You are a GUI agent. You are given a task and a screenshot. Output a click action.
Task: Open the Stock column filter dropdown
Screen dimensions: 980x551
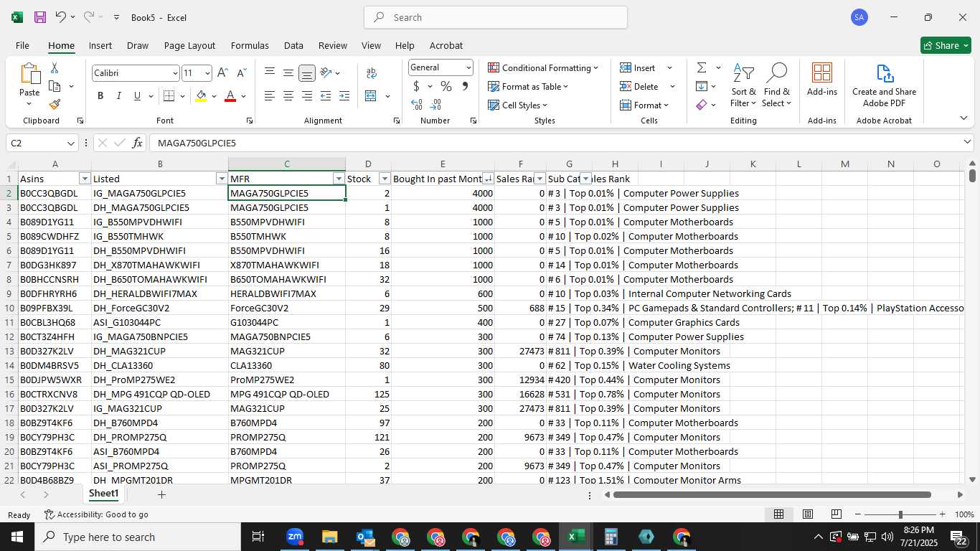tap(385, 179)
